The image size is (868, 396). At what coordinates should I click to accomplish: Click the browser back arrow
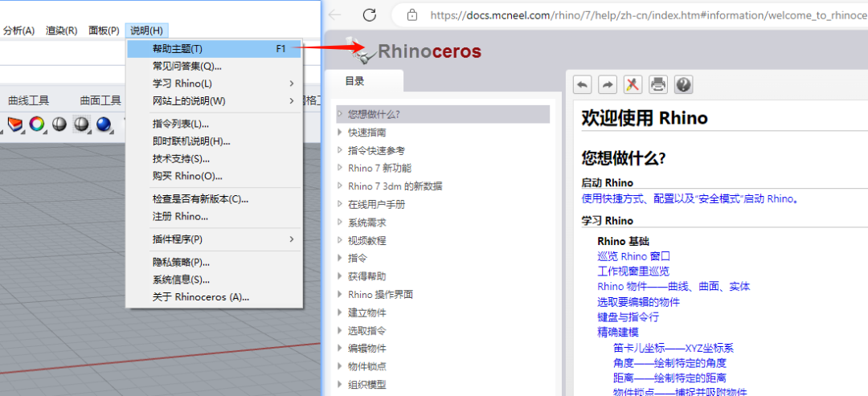[334, 15]
